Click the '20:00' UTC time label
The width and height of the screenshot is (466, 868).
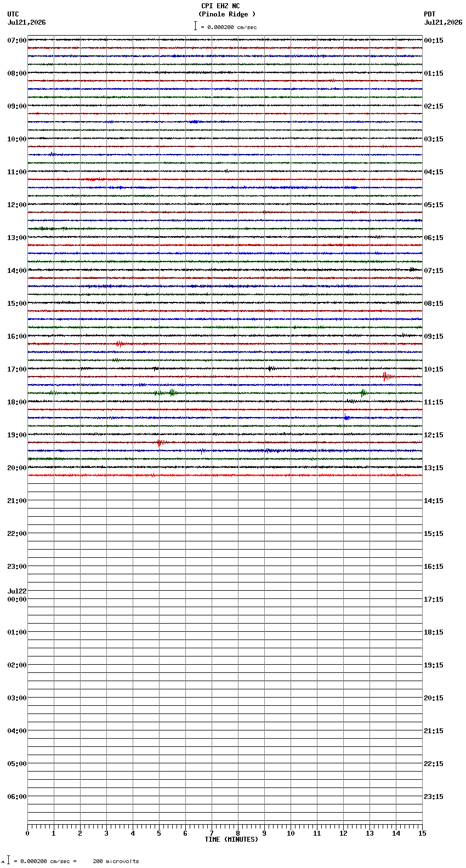(x=17, y=468)
